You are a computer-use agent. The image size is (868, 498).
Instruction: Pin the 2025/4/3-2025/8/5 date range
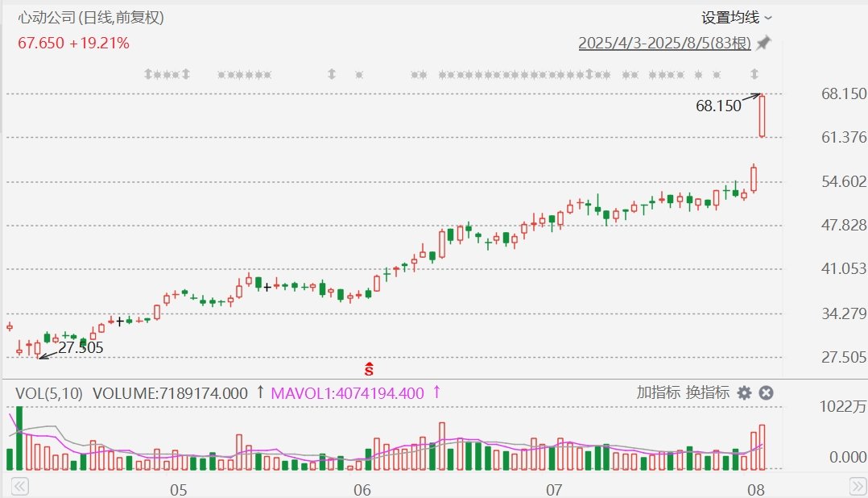(764, 43)
